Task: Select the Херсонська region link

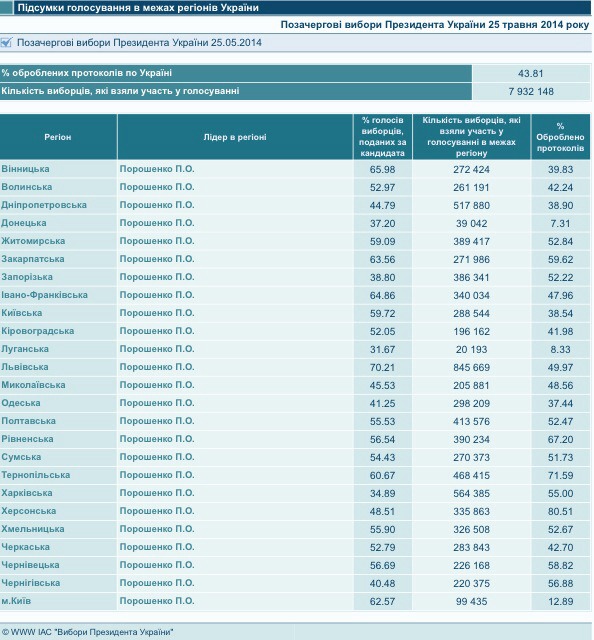Action: (x=29, y=511)
